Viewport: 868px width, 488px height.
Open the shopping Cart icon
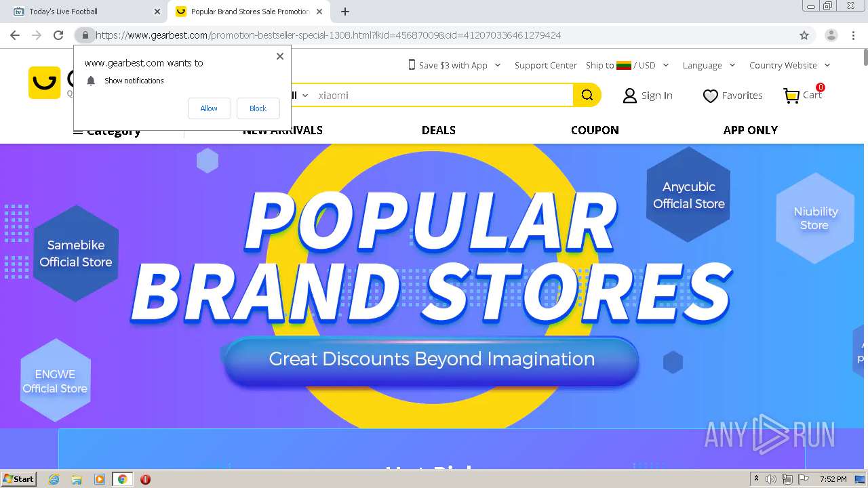791,96
